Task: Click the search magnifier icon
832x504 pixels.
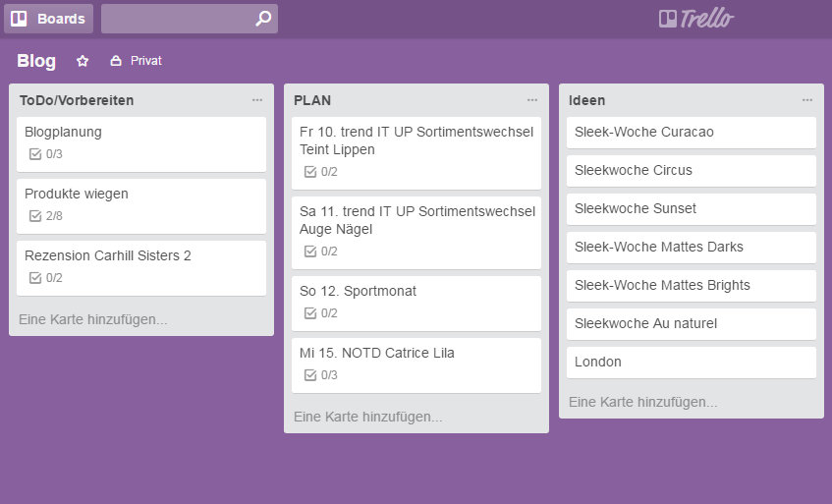Action: [x=262, y=19]
